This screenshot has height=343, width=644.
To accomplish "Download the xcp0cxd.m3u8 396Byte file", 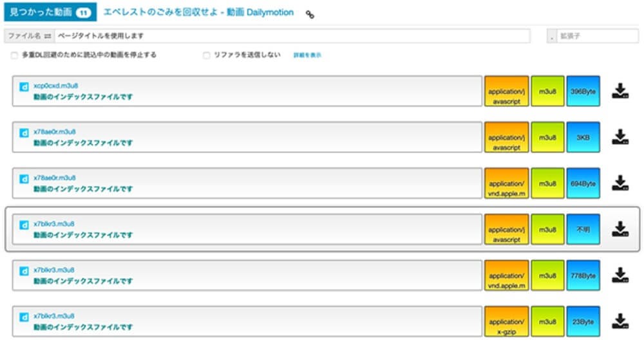I will click(x=620, y=91).
